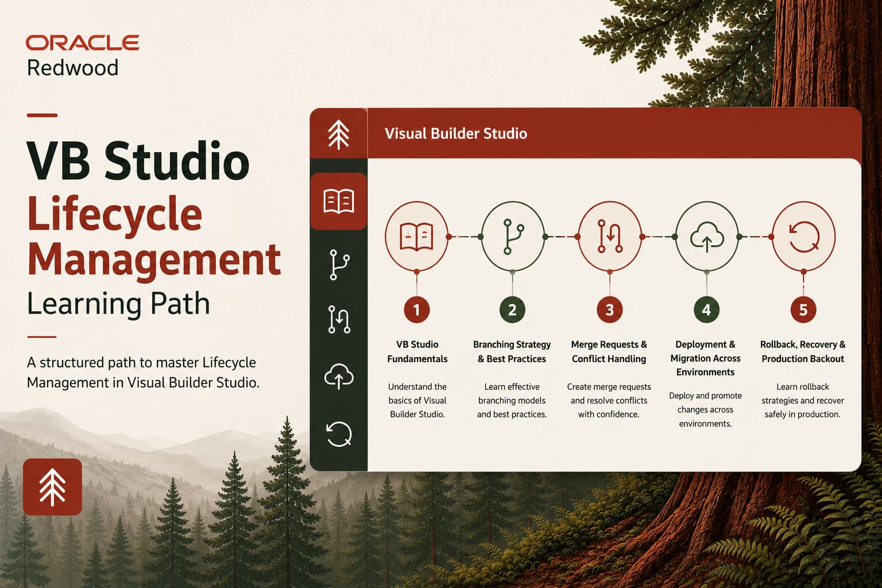The width and height of the screenshot is (882, 588).
Task: Click the tree logo in Visual Builder Studio header
Action: (339, 134)
